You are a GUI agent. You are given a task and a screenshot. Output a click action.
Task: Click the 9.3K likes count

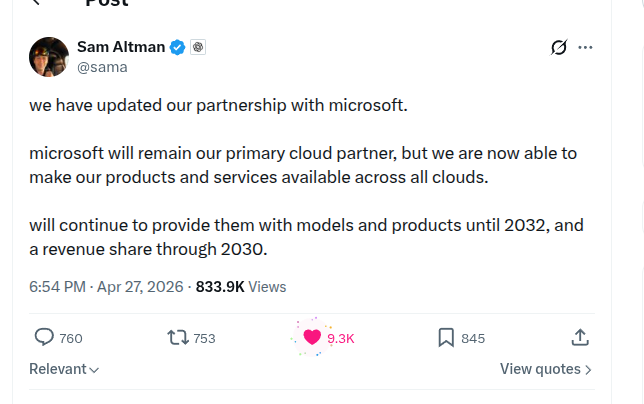coord(341,338)
